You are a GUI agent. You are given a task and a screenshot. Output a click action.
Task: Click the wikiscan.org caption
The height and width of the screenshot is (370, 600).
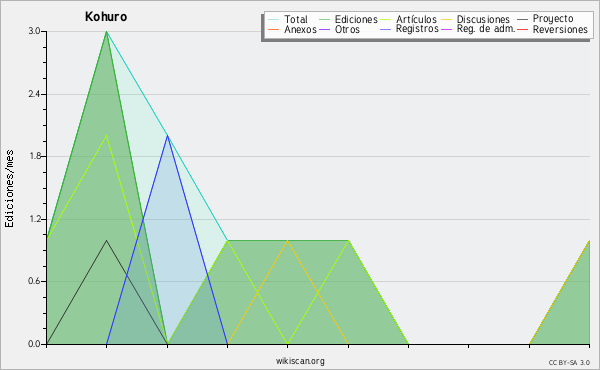[300, 361]
